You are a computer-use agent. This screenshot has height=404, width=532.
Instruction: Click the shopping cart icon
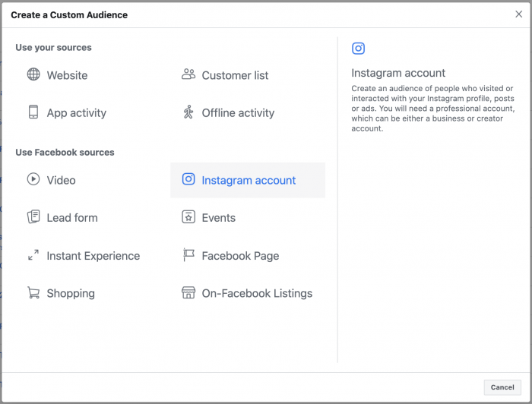pos(33,293)
